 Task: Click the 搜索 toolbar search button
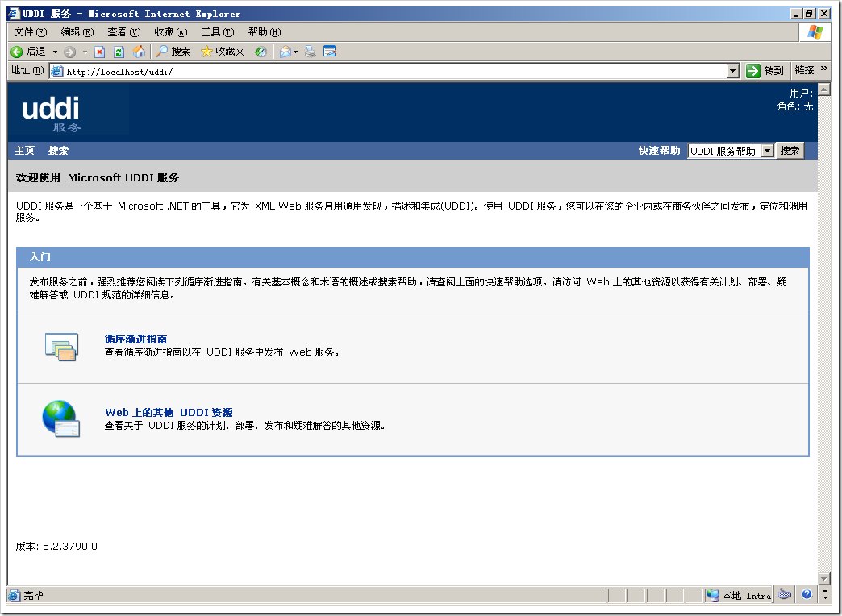point(173,52)
